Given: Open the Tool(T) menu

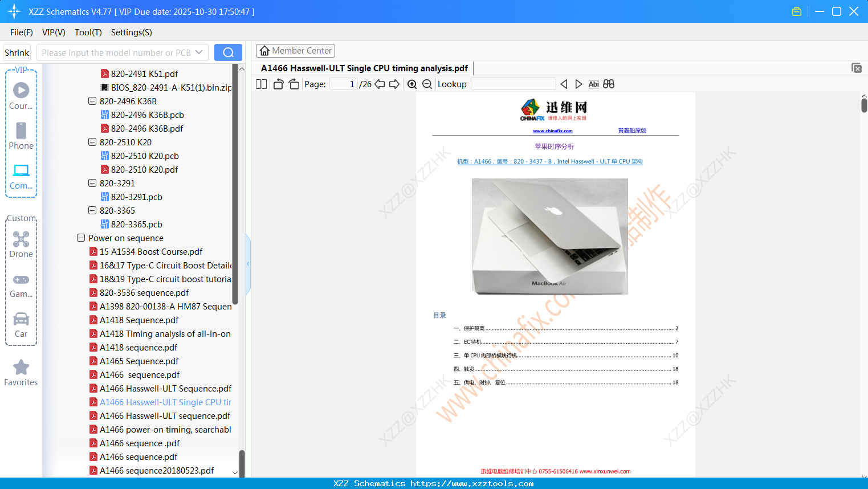Looking at the screenshot, I should [88, 32].
